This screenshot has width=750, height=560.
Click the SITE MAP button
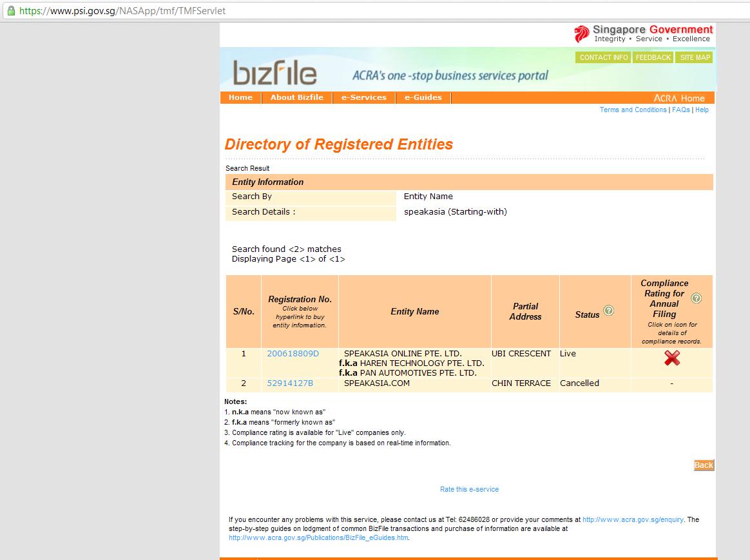pos(695,57)
